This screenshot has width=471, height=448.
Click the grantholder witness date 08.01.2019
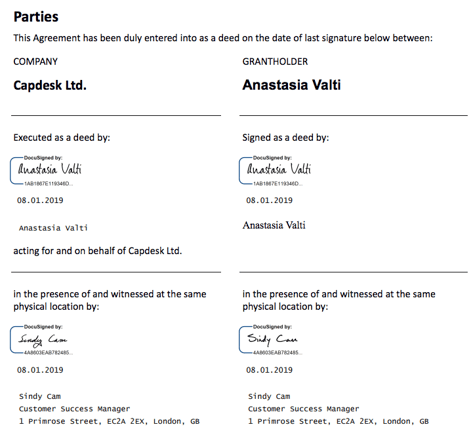(269, 370)
